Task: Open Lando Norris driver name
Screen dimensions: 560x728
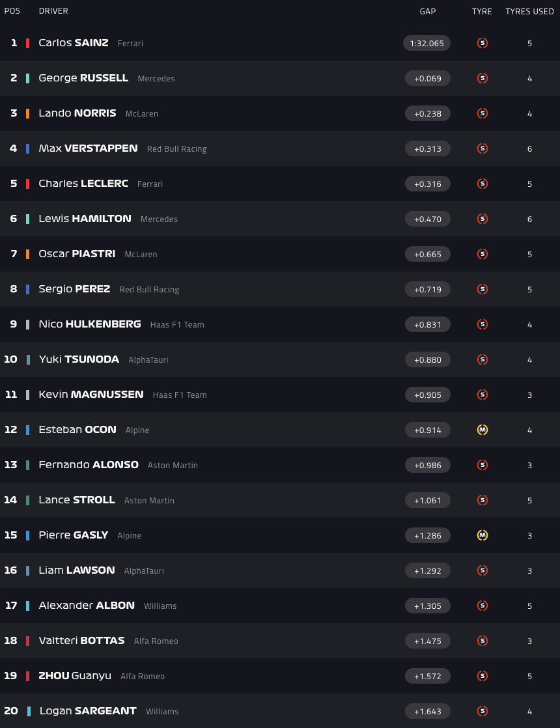Action: coord(77,113)
